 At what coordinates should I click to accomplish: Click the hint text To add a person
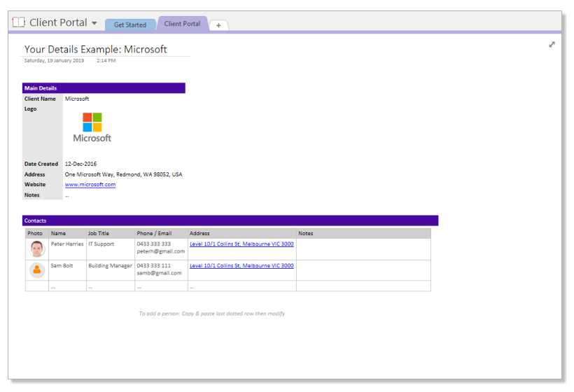point(211,314)
